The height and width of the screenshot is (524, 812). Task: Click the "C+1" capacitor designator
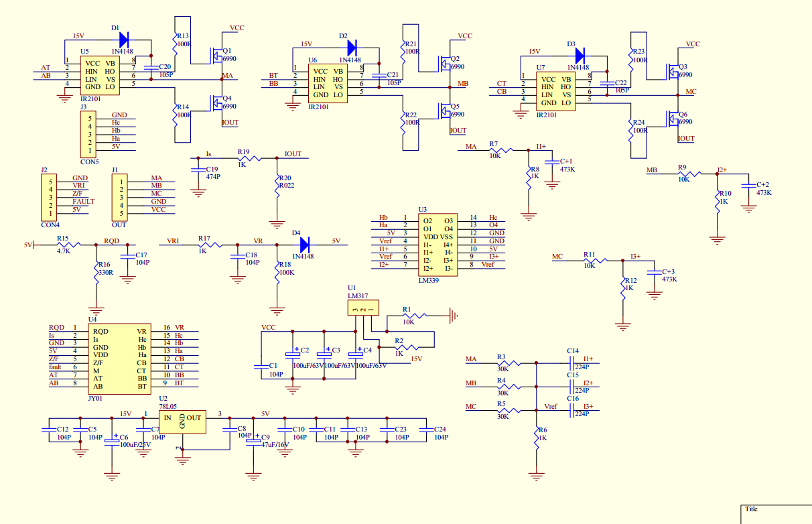click(x=565, y=161)
